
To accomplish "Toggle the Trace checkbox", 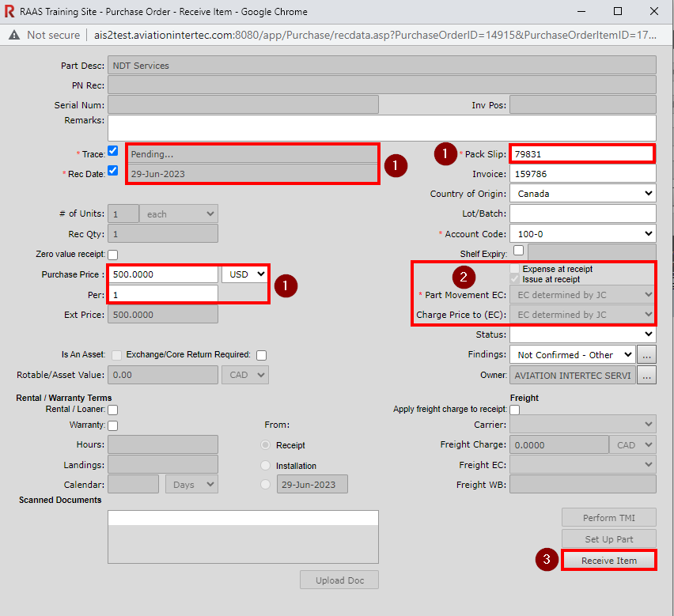I will 112,151.
